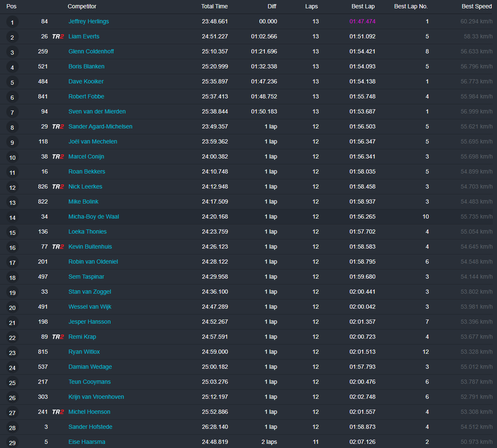Click the TR2 icon beside Nick Leerkes
This screenshot has height=448, width=497.
pos(58,187)
